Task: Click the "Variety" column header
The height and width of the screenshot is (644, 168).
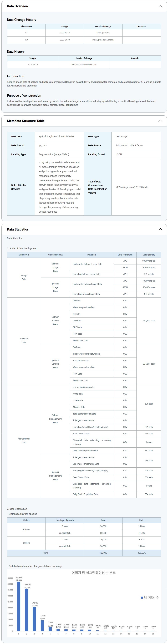Action: 26,520
